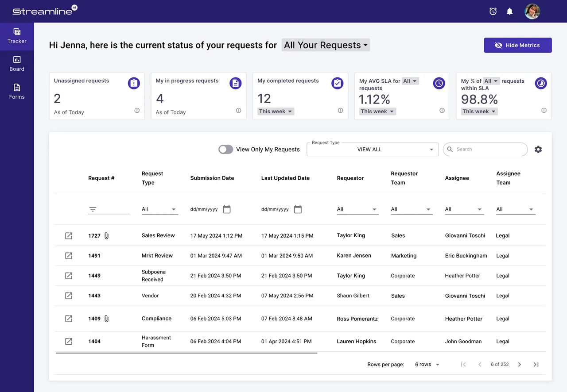Open Last Updated Date calendar picker

(x=298, y=209)
